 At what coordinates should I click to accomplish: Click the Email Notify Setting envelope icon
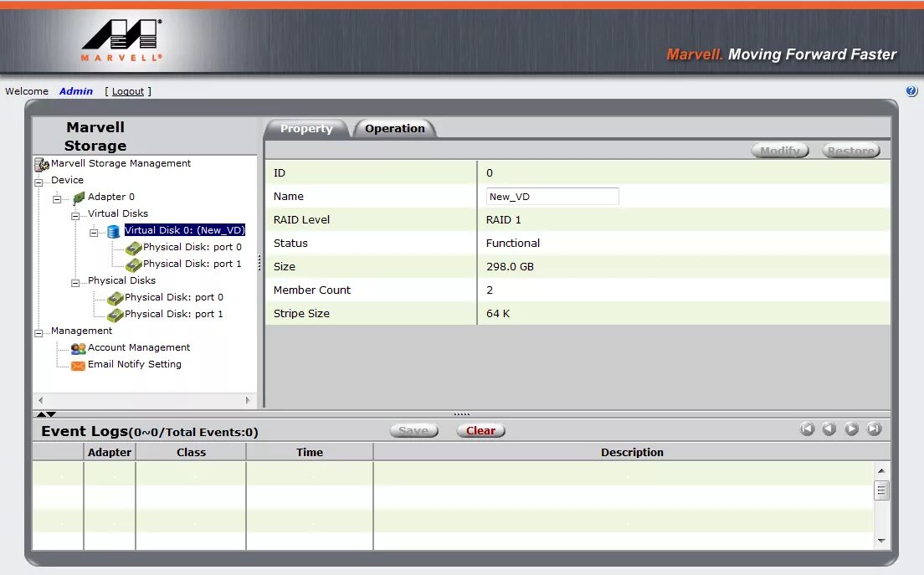[x=78, y=365]
